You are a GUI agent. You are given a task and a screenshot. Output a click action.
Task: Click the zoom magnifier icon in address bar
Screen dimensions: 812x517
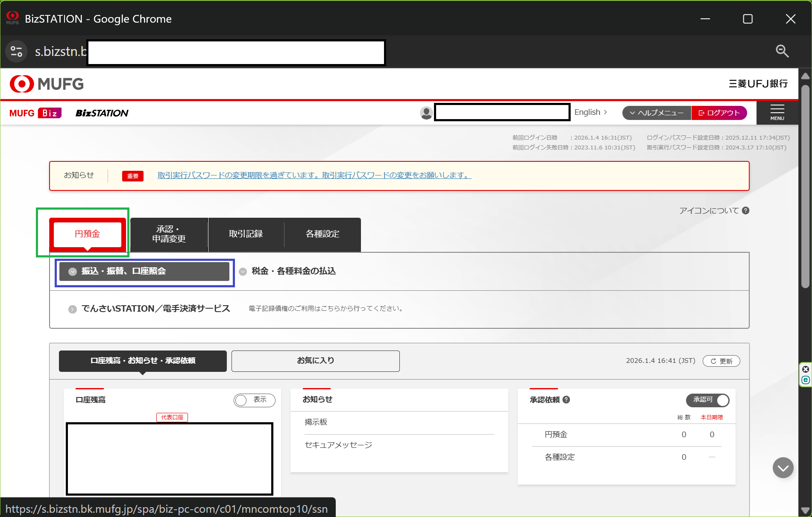[x=782, y=51]
